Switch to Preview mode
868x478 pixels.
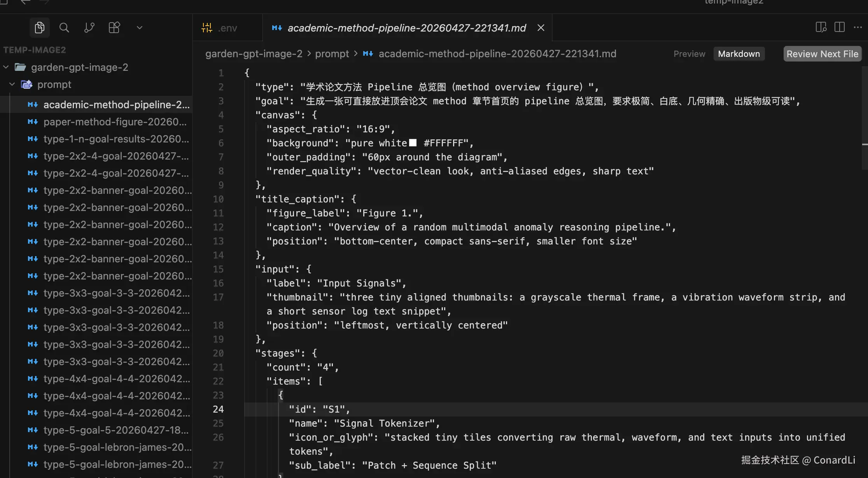click(689, 54)
